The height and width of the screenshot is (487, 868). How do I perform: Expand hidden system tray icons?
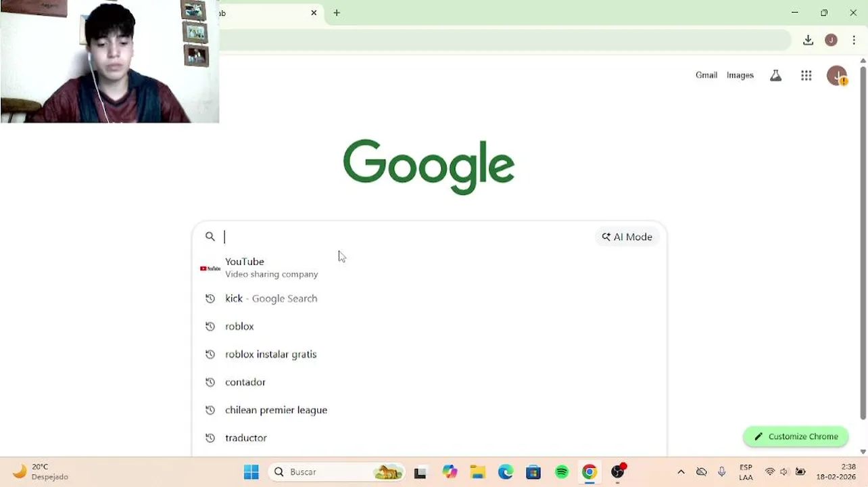[x=681, y=472]
